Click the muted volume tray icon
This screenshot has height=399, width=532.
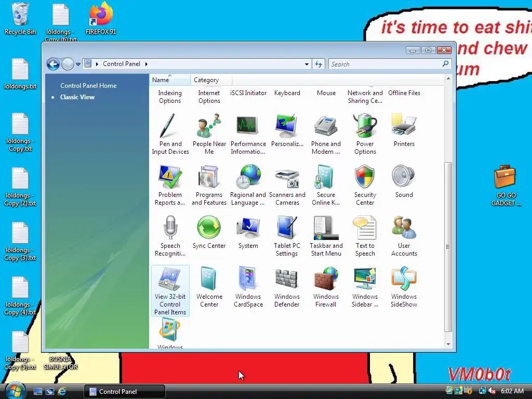[x=492, y=391]
